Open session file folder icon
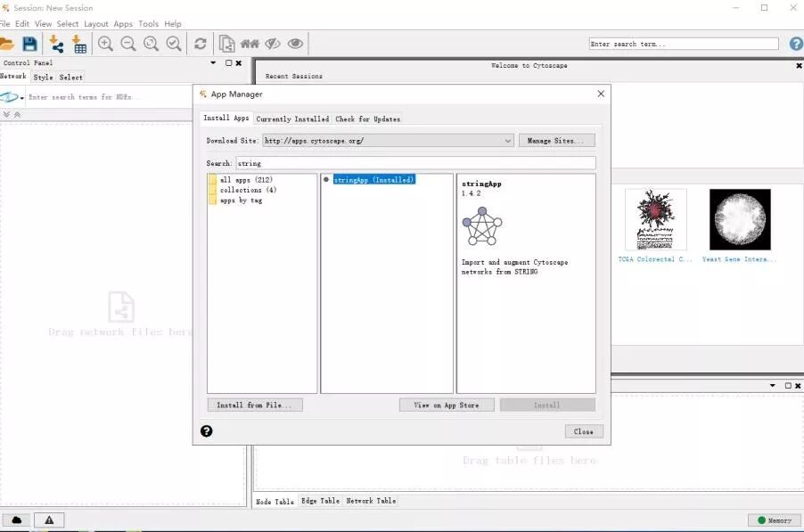804x532 pixels. pyautogui.click(x=6, y=44)
